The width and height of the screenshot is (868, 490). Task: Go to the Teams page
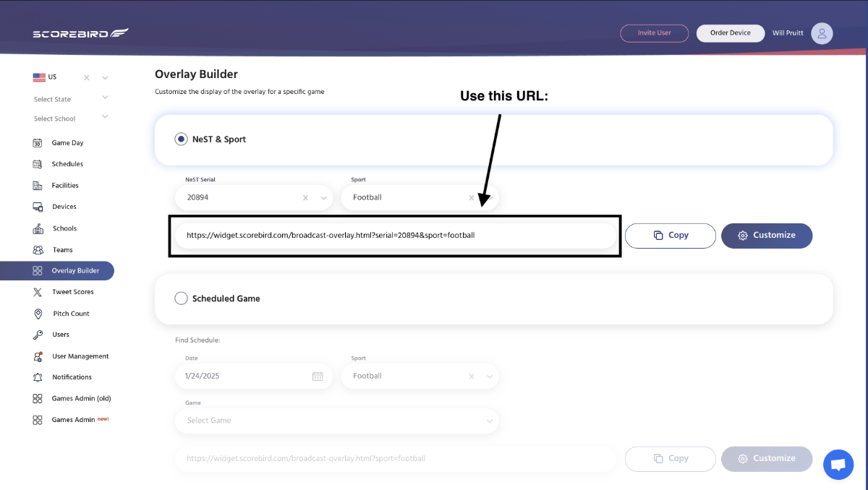pos(62,250)
